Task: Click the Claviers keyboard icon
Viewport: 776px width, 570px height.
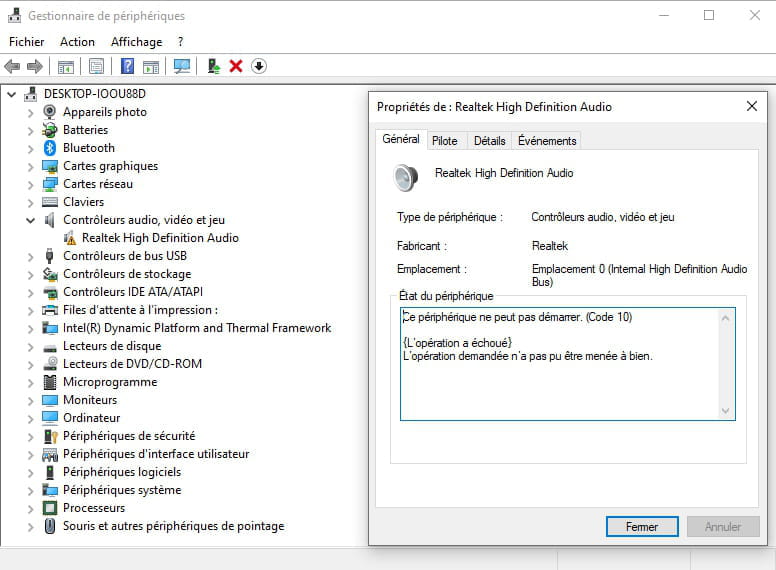Action: [49, 202]
